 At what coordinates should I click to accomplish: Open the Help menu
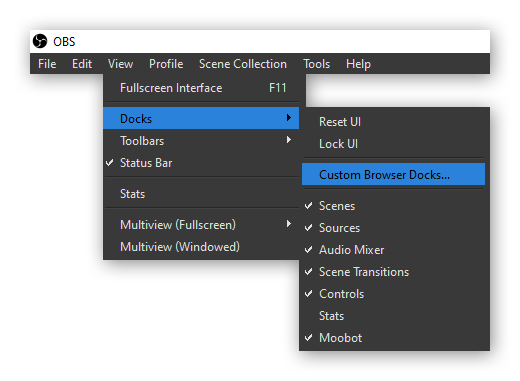358,64
